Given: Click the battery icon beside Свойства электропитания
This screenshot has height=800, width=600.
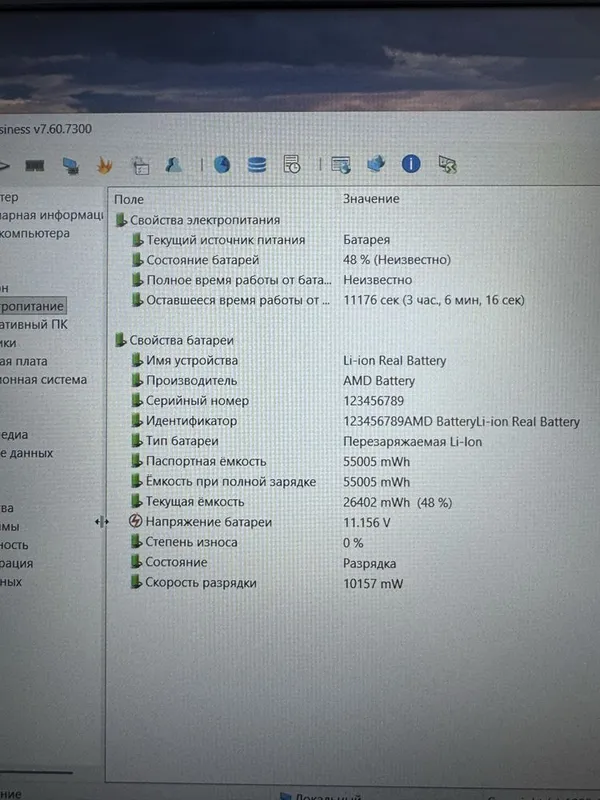Looking at the screenshot, I should tap(121, 220).
